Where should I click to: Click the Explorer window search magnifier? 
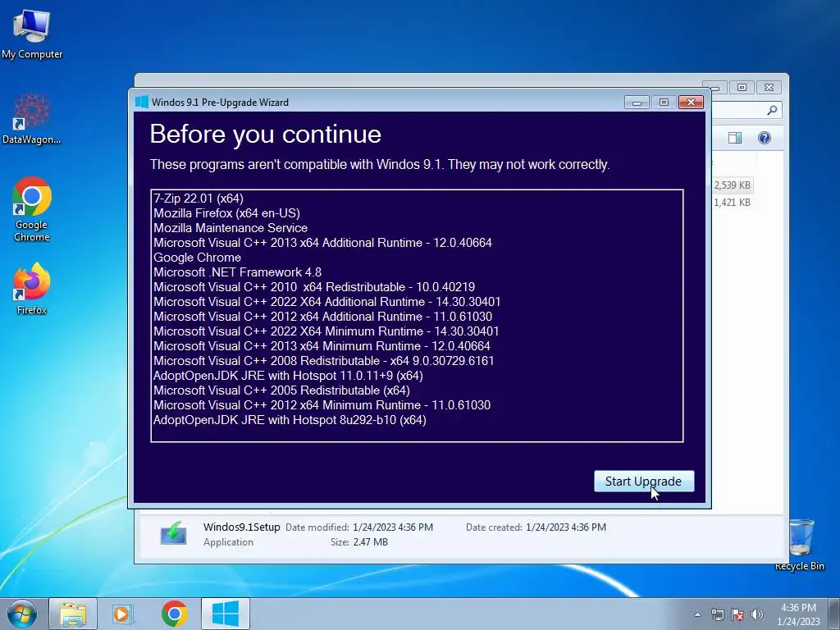tap(772, 110)
